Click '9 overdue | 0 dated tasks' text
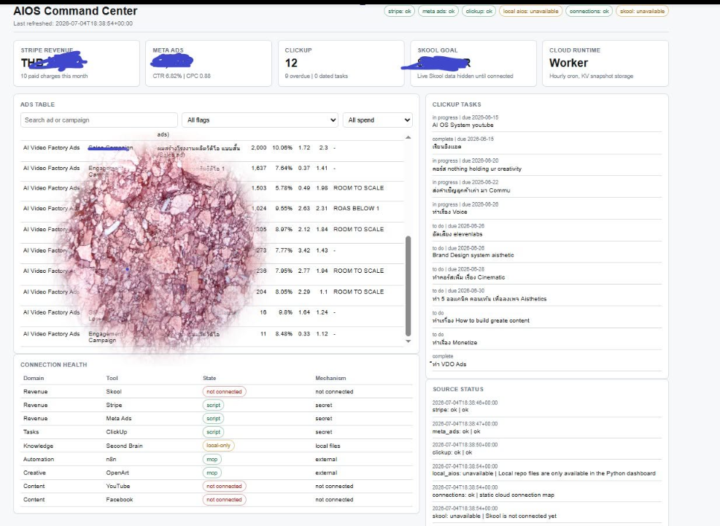 tap(316, 76)
